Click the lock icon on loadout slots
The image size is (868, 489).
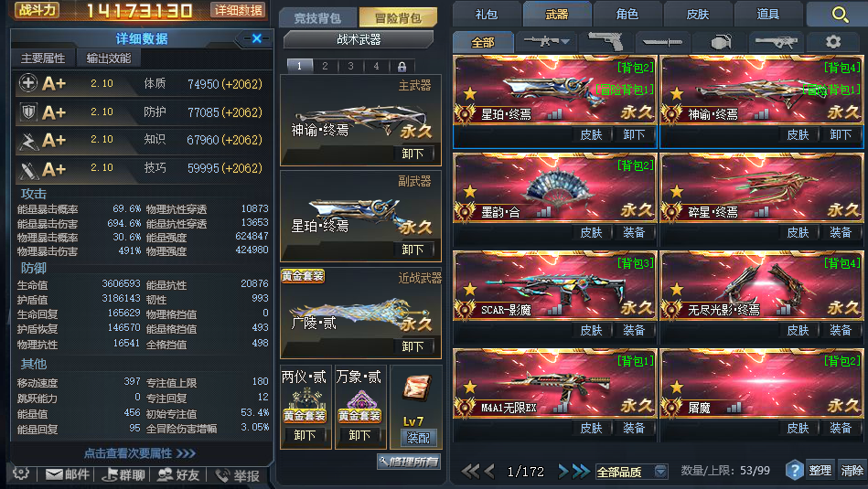pos(402,67)
